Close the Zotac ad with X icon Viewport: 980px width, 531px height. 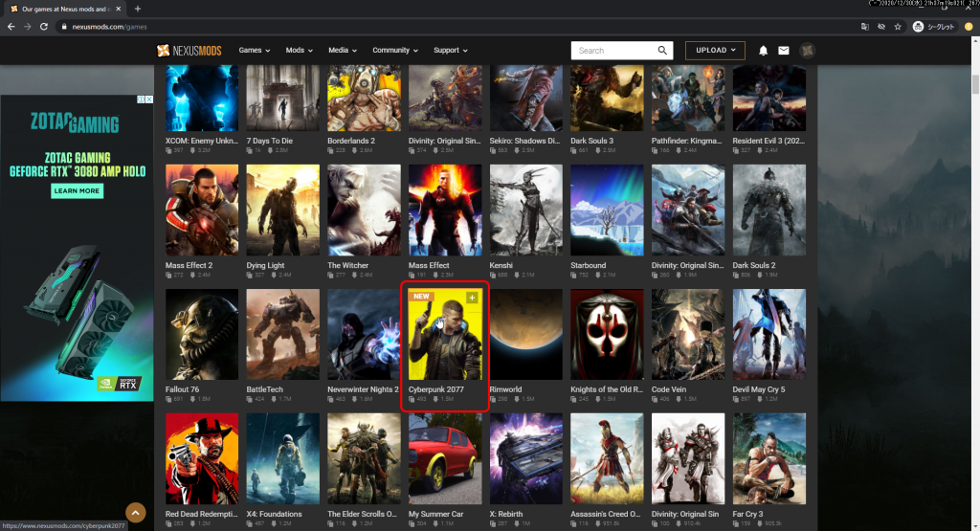tap(148, 100)
